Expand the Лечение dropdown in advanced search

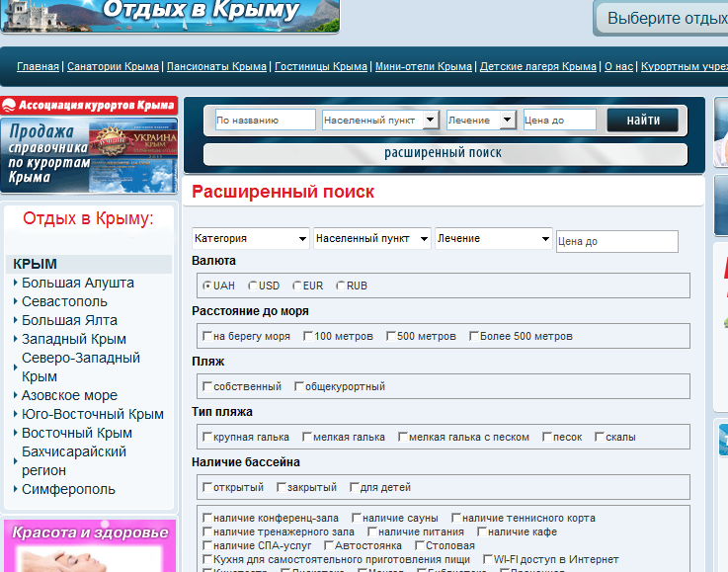(494, 239)
